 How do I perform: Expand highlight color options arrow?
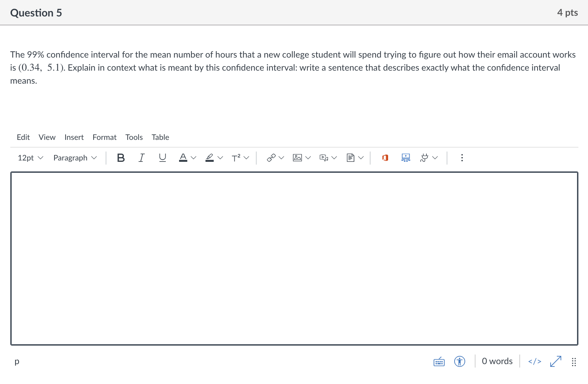(220, 158)
